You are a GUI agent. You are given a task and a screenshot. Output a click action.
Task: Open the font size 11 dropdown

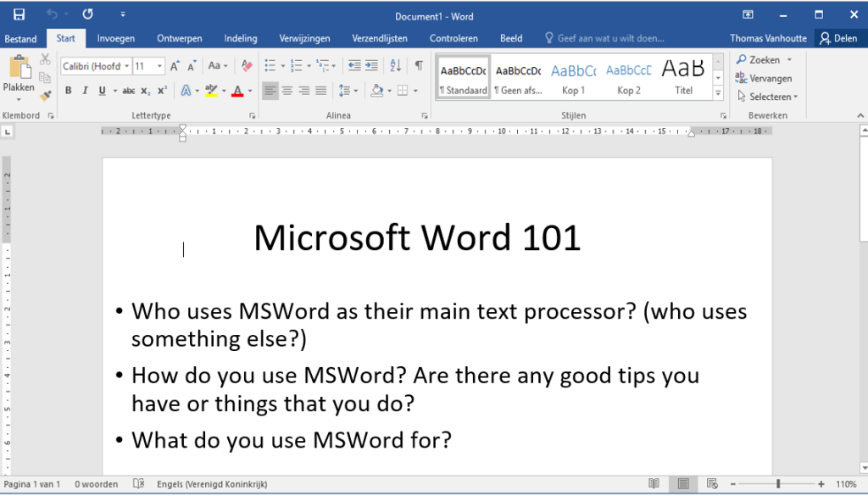(159, 66)
